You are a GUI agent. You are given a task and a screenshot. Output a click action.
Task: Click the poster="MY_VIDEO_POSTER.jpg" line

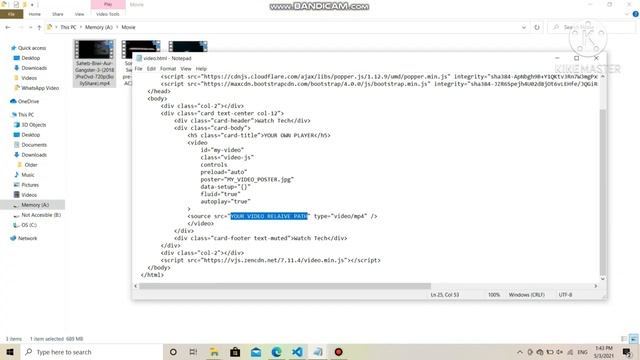(x=247, y=180)
